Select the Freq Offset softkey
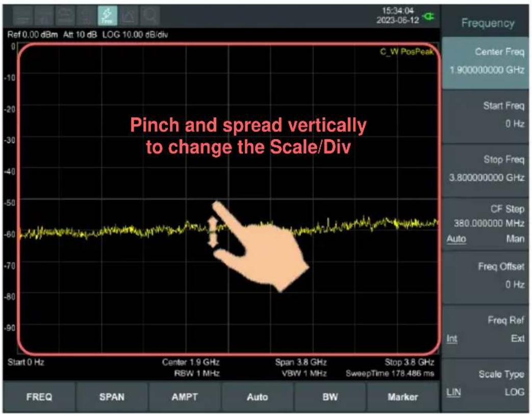 (x=486, y=277)
